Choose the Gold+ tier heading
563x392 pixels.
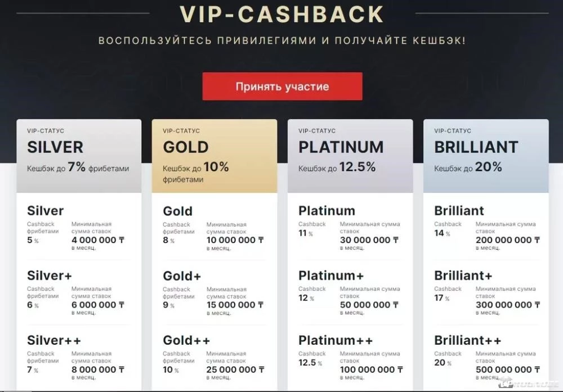[182, 276]
